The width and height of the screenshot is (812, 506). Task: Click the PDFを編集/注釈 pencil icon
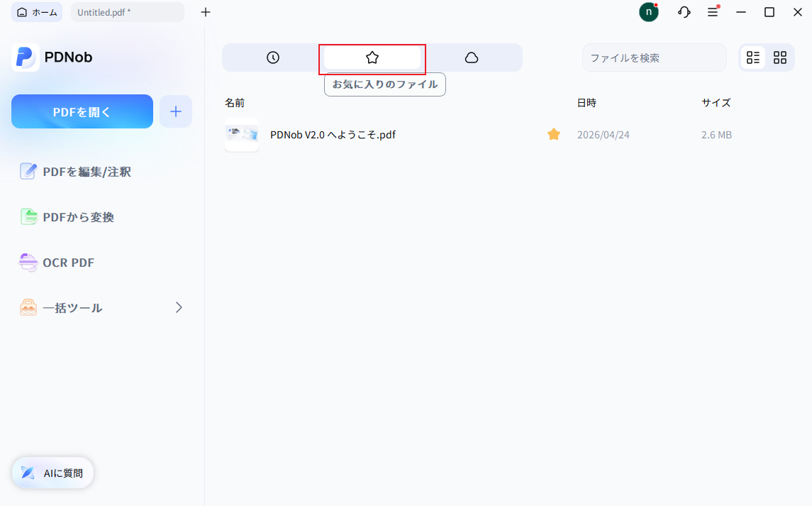pos(28,171)
